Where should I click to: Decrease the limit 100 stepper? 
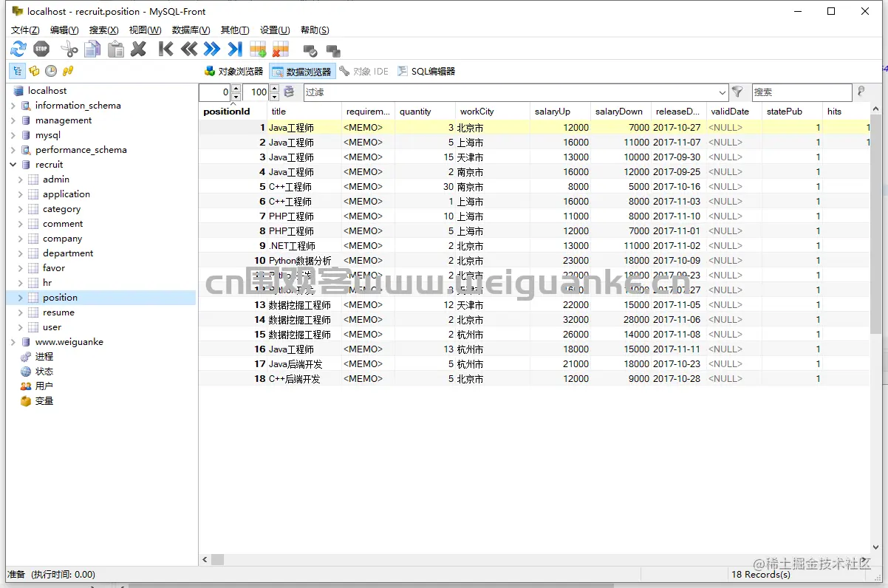tap(274, 97)
